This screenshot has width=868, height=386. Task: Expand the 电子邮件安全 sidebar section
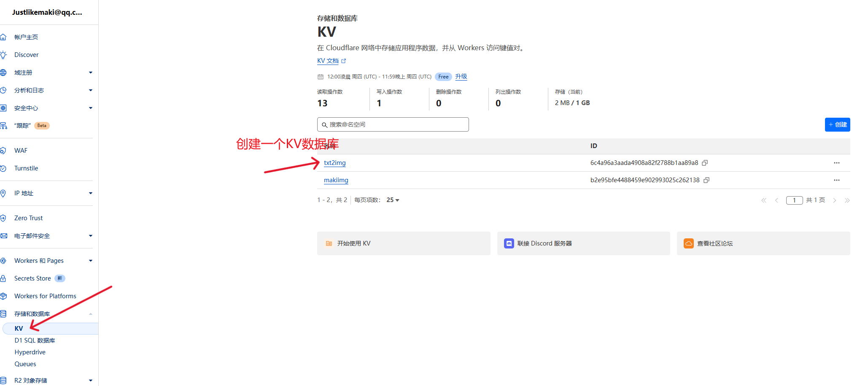(x=91, y=236)
